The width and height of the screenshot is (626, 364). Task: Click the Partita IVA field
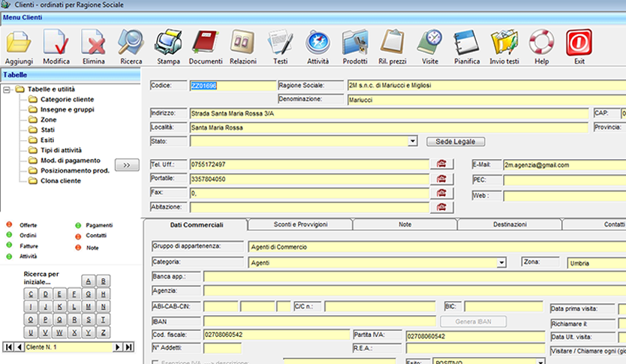475,336
